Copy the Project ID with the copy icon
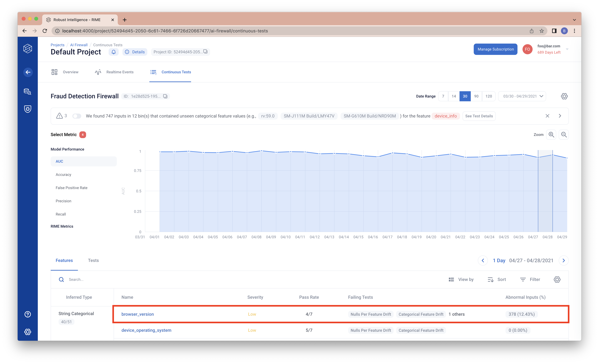Screen dimensions: 599x364 coord(205,51)
